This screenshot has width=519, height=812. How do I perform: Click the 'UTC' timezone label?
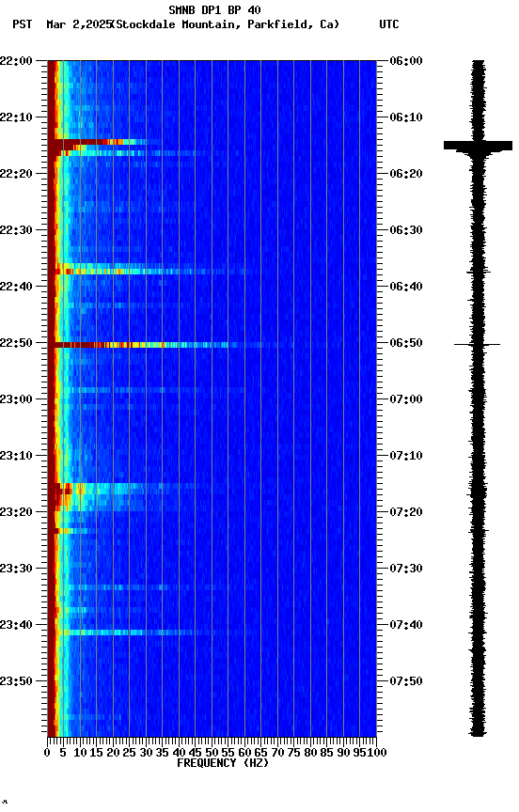389,24
